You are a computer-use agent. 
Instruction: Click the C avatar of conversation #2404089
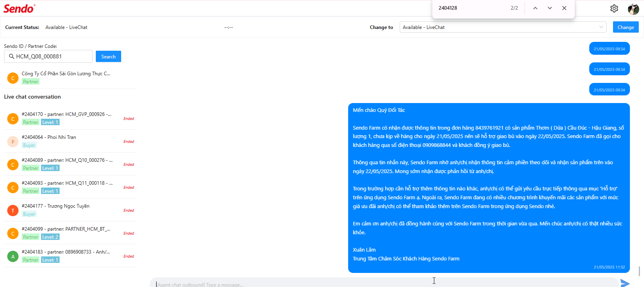[x=13, y=165]
